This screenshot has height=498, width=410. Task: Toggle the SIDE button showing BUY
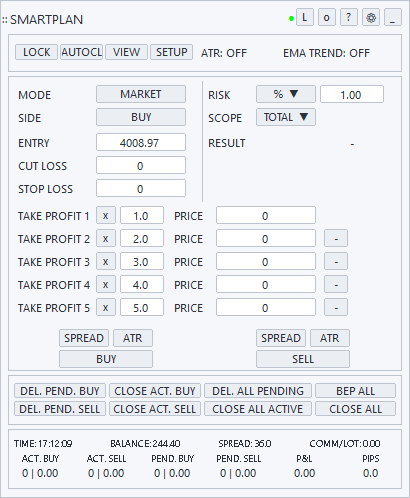click(x=141, y=117)
